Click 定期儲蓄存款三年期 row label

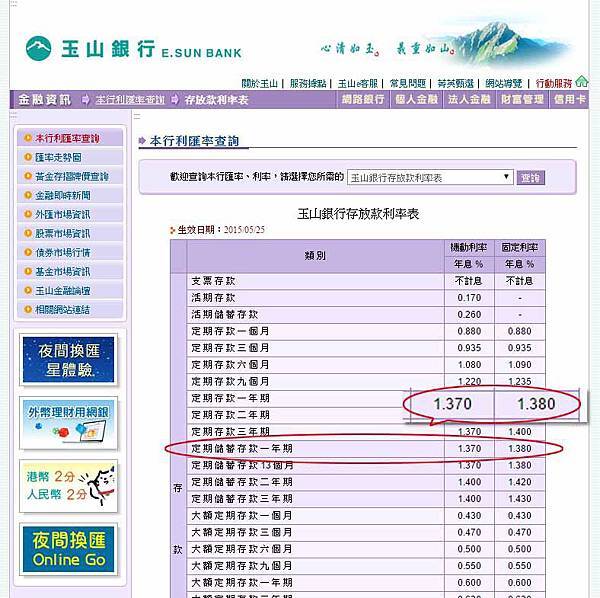click(x=242, y=499)
